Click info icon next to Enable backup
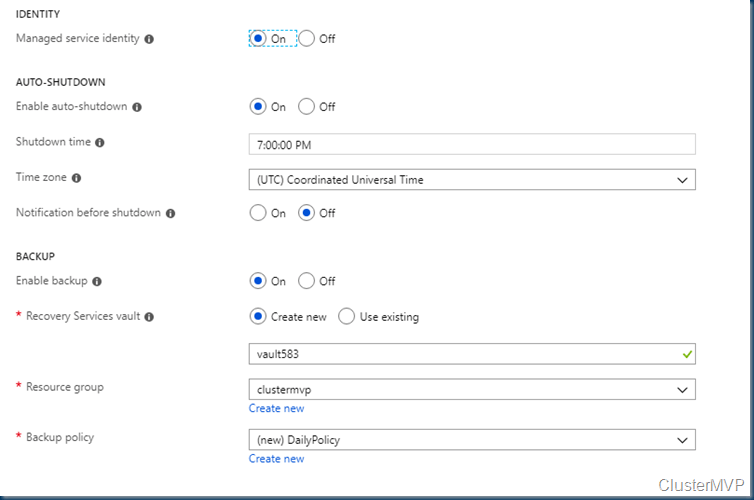754x500 pixels. click(x=97, y=282)
